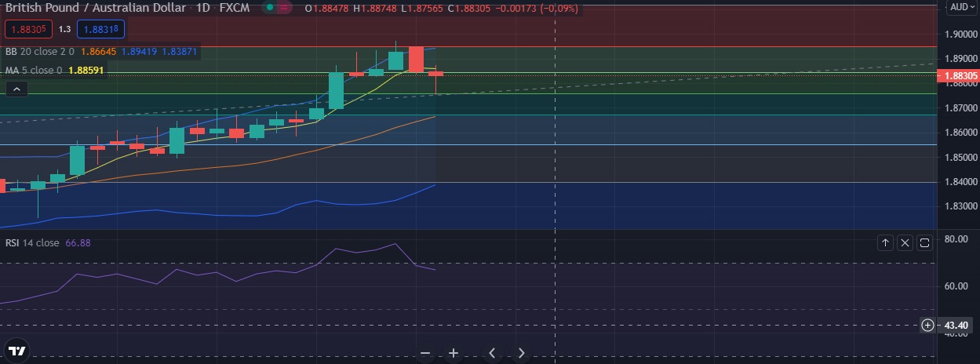Click the plus icon beside 43.40
Image resolution: width=980 pixels, height=364 pixels.
[928, 325]
